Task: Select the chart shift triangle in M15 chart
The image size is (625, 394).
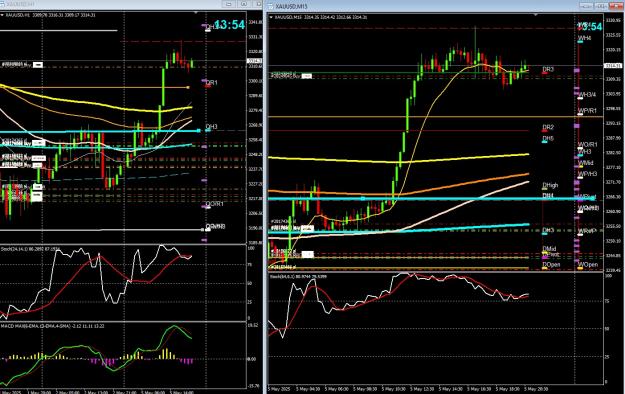Action: (x=535, y=15)
